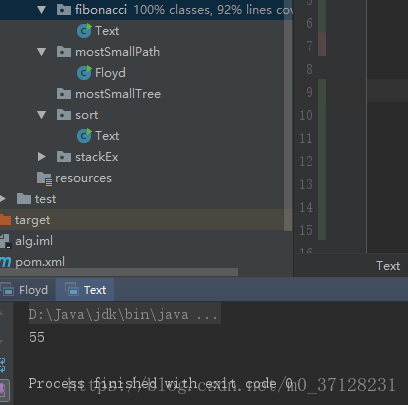The height and width of the screenshot is (405, 408).
Task: Select the Floyd class label
Action: click(x=110, y=73)
